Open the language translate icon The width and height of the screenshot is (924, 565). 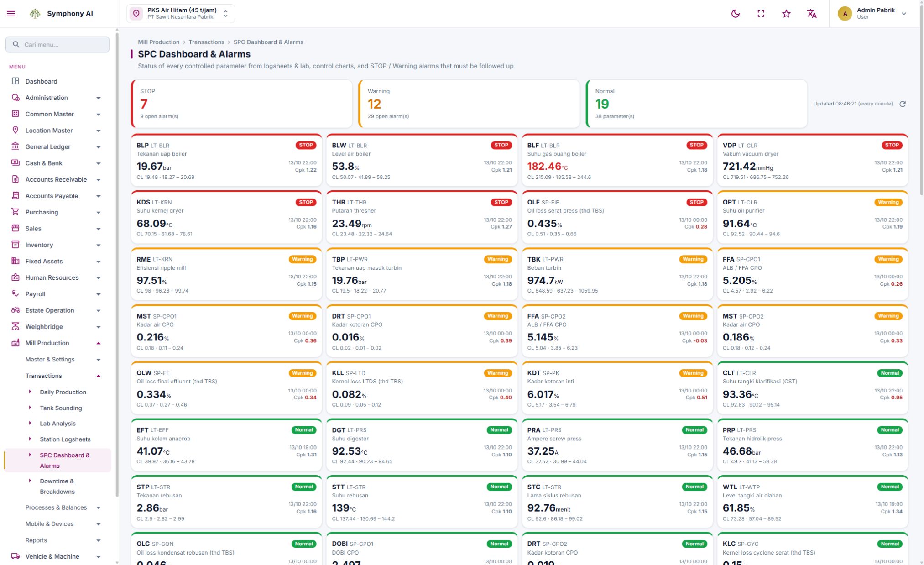point(812,14)
